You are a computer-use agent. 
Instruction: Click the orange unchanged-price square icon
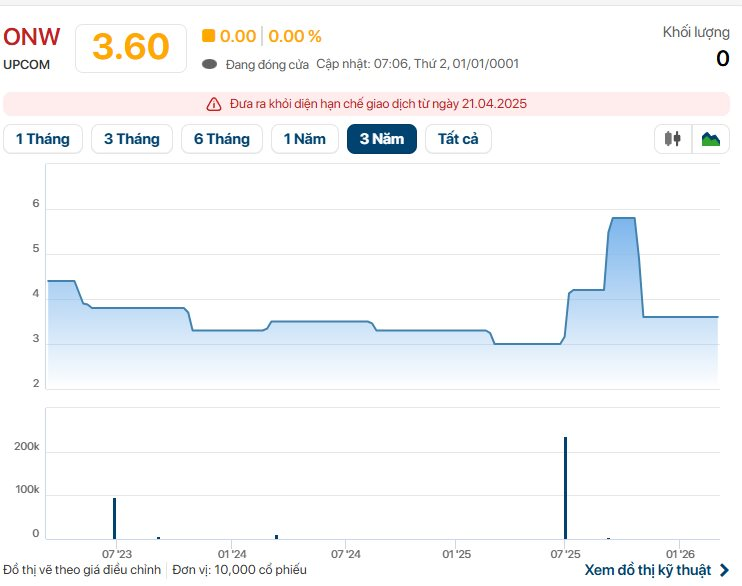tap(208, 36)
